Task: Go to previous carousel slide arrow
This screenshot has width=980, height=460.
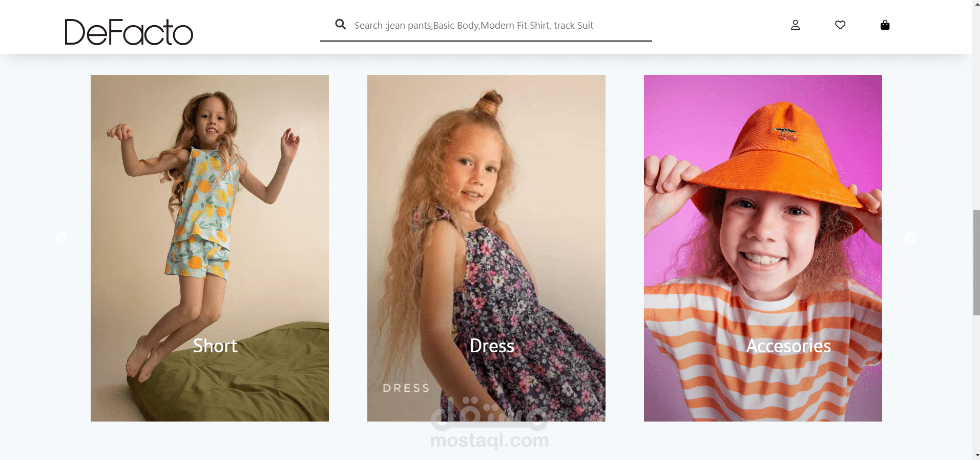Action: tap(61, 237)
